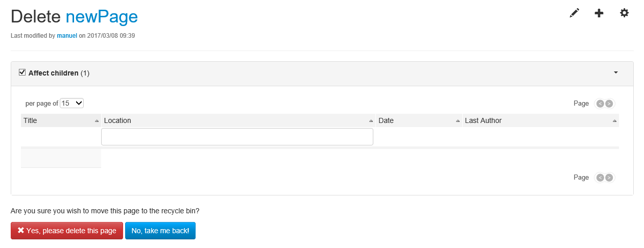Viewport: 644px width, 248px height.
Task: Focus the Location filter text field
Action: [x=237, y=137]
